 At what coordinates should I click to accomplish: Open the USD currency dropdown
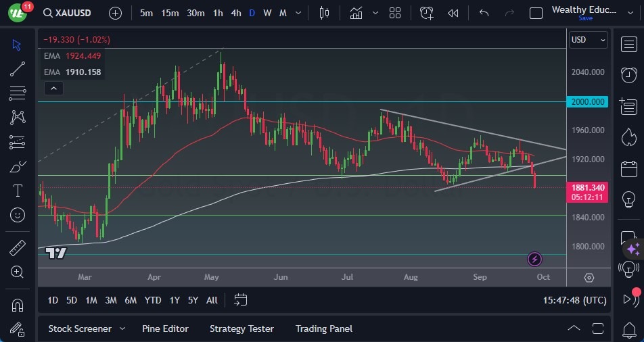point(588,40)
